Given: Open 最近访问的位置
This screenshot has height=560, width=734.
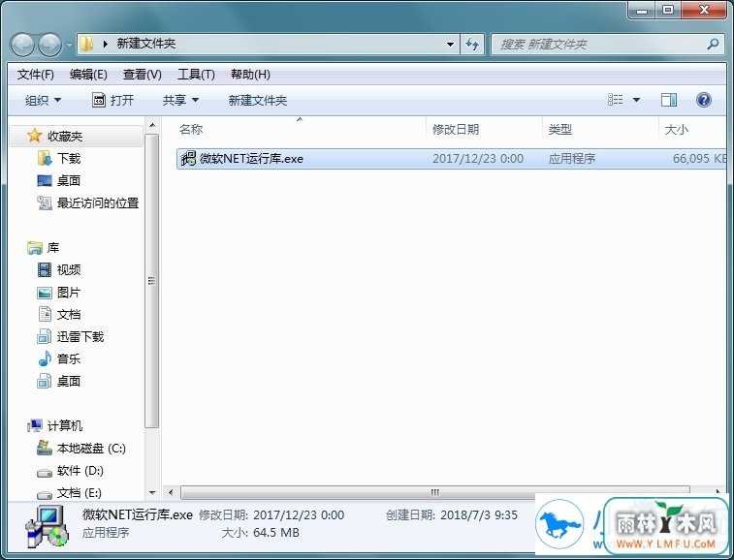Looking at the screenshot, I should pyautogui.click(x=98, y=203).
